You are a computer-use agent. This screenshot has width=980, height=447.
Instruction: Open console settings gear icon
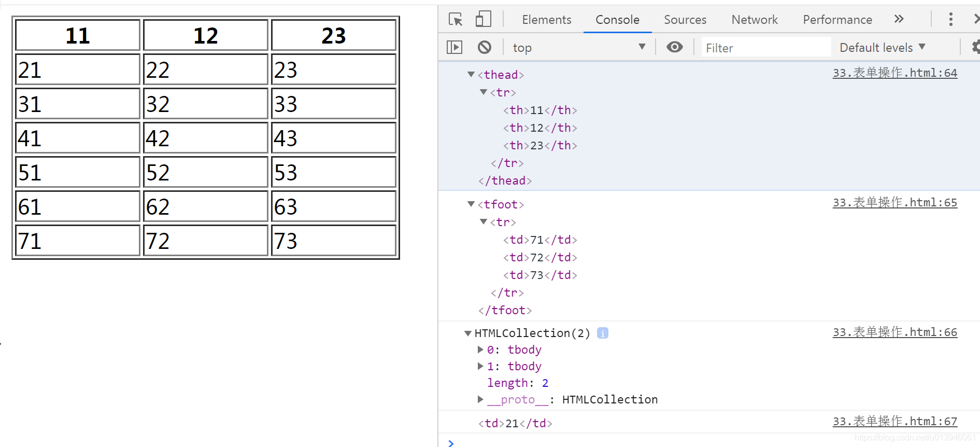tap(976, 47)
